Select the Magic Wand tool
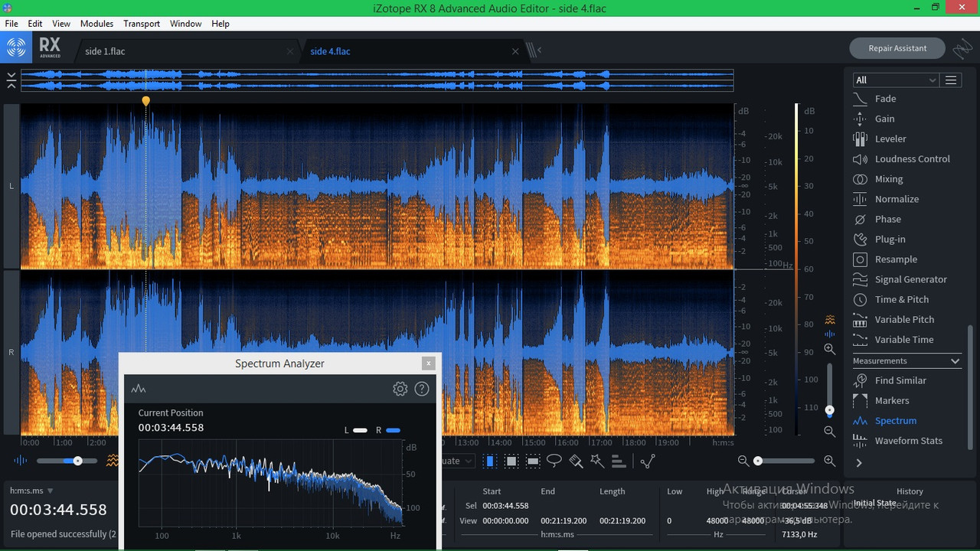 point(597,461)
